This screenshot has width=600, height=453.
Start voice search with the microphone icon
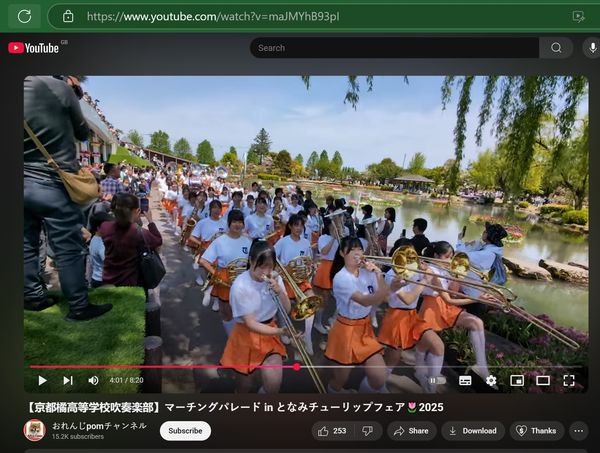tap(592, 48)
